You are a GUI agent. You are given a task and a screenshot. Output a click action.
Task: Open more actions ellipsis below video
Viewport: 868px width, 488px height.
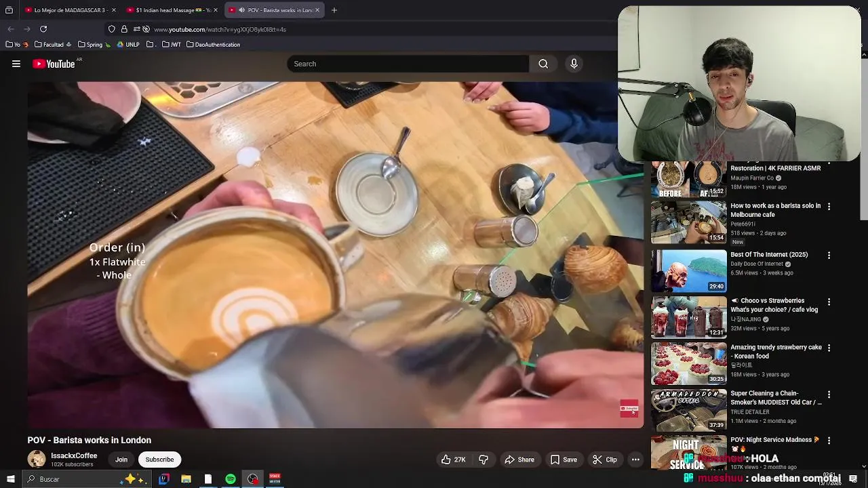pos(635,460)
